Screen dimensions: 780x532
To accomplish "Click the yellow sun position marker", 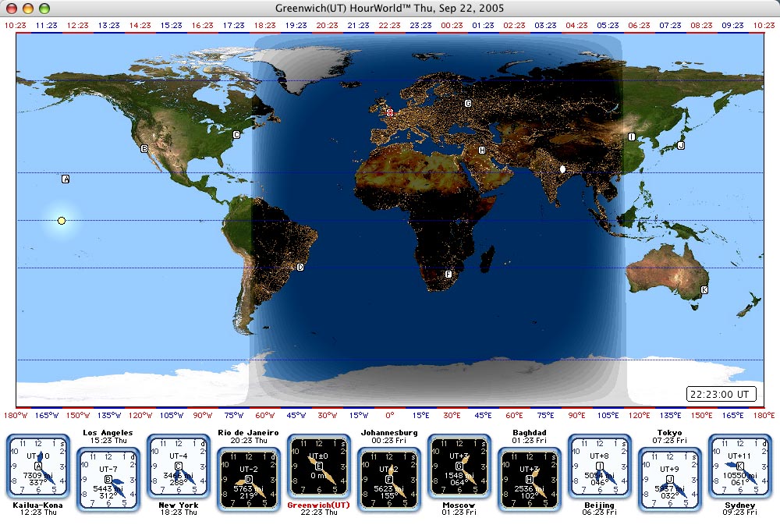I will [x=61, y=221].
